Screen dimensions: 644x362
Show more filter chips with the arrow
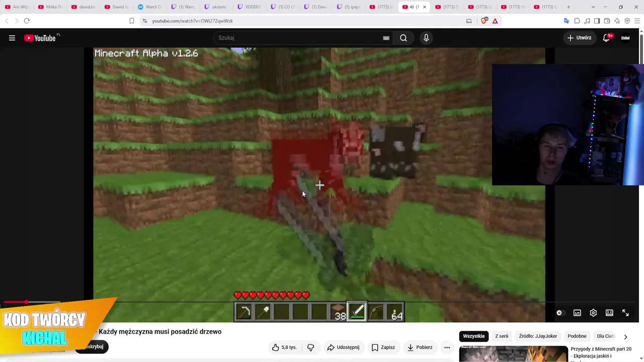pyautogui.click(x=625, y=337)
